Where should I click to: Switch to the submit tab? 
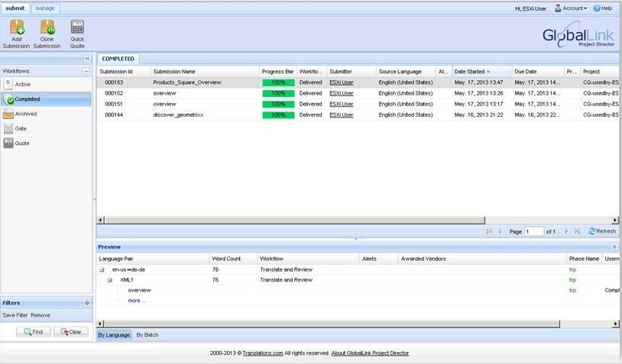pos(15,8)
